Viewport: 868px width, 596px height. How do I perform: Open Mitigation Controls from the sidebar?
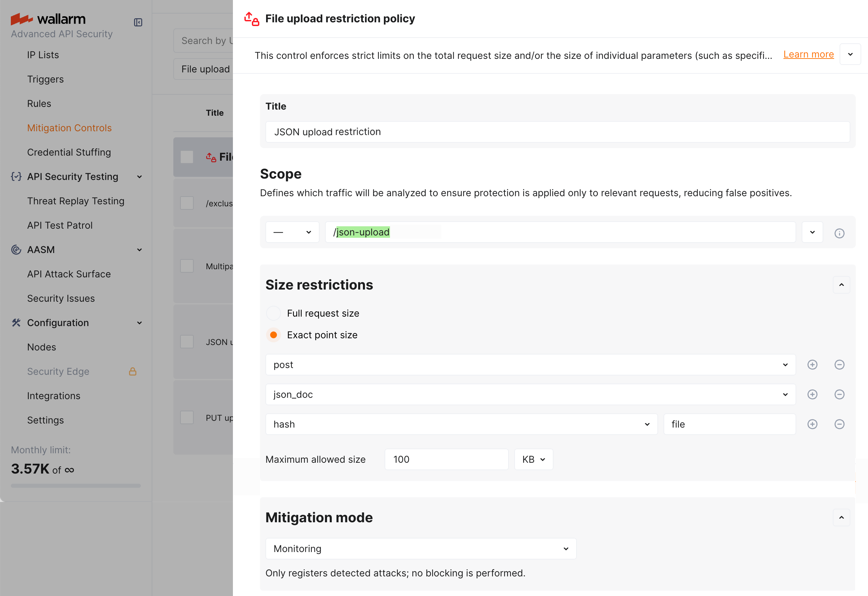click(x=69, y=128)
